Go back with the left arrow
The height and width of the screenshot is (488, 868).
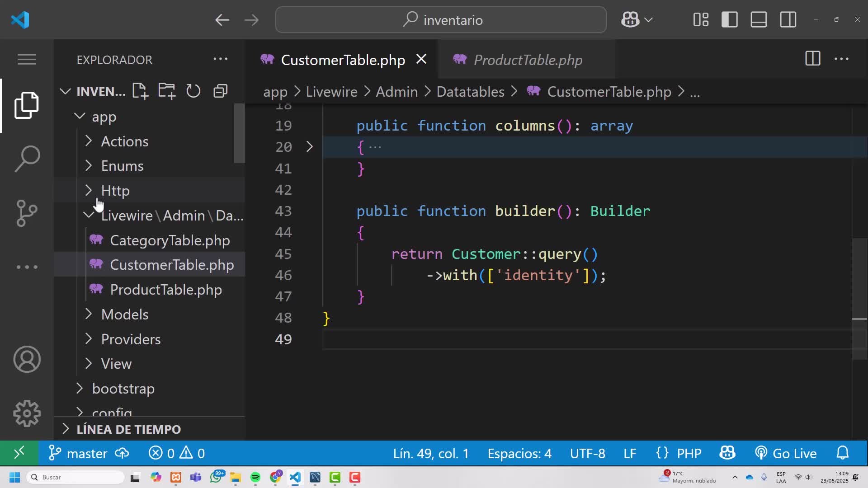pos(222,20)
